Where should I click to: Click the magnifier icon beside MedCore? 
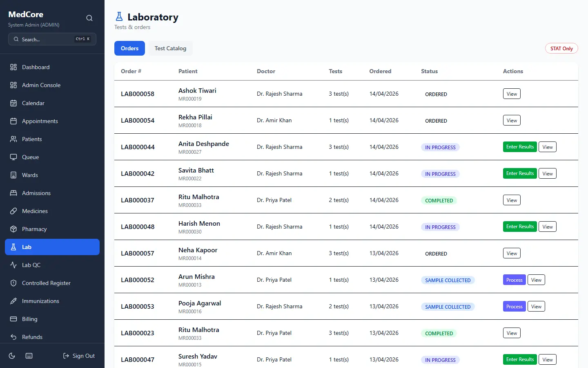click(89, 18)
